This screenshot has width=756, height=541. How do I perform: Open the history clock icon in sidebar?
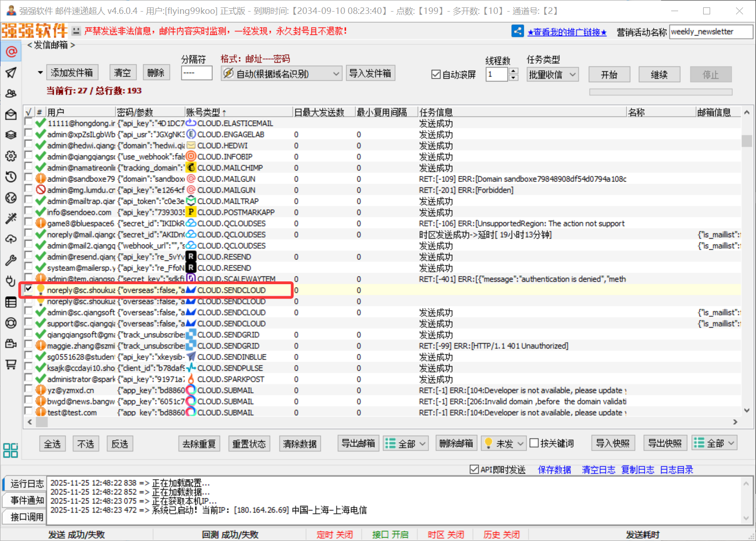(x=11, y=177)
